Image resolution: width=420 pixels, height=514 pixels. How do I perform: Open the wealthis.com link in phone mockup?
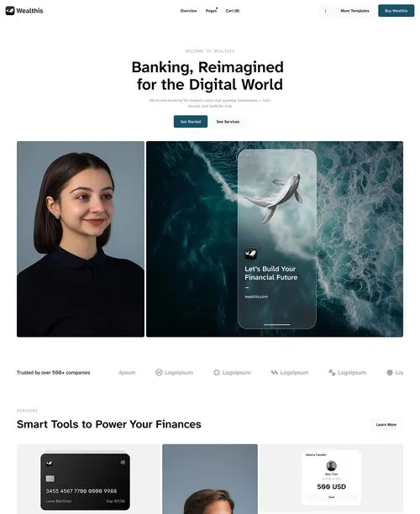(256, 296)
